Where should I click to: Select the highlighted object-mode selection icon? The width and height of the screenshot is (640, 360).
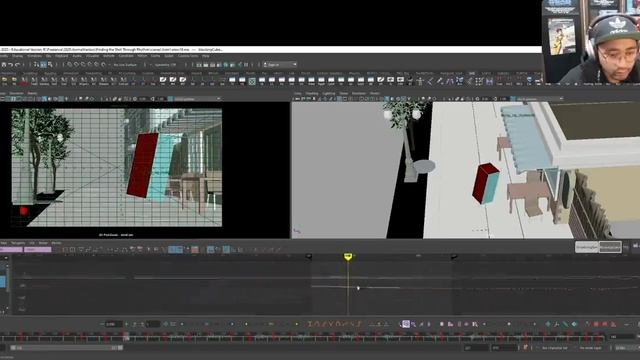pyautogui.click(x=43, y=64)
